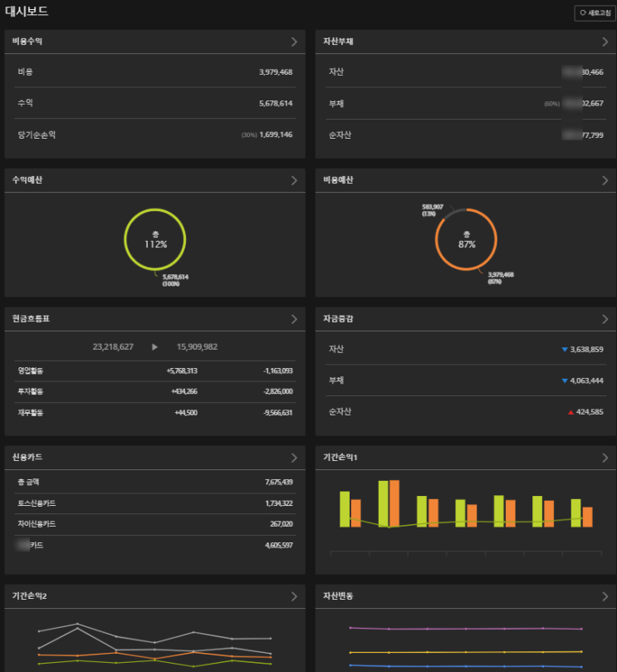617x672 pixels.
Task: Open 비용수익 panel via its chevron arrow
Action: point(294,42)
